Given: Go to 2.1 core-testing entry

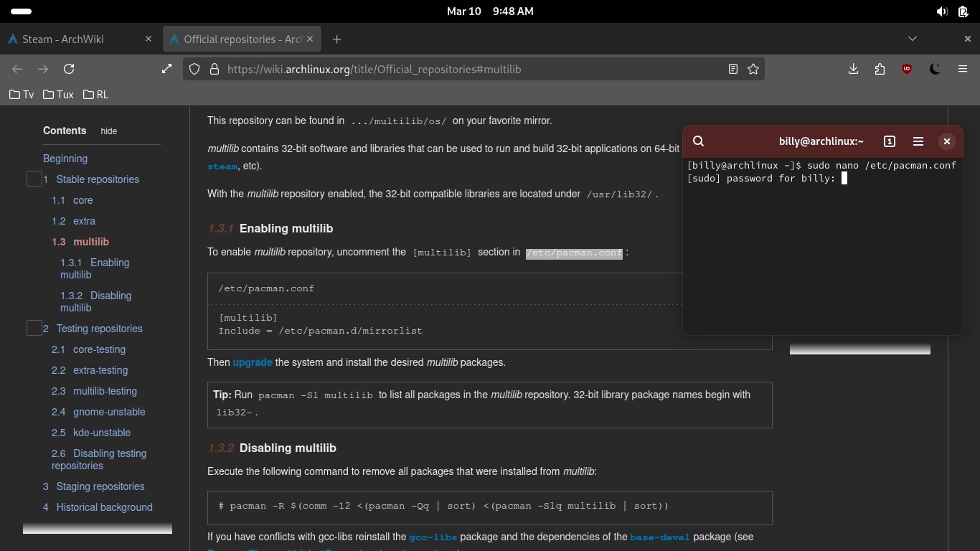Looking at the screenshot, I should [x=88, y=349].
